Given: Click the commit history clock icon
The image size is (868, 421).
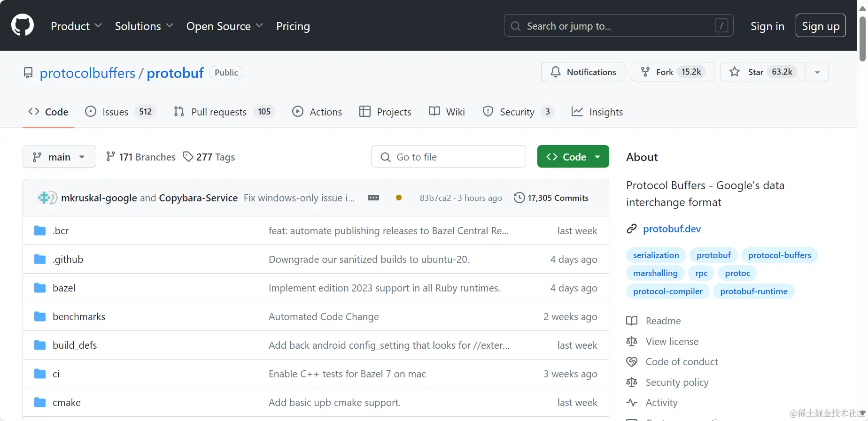Looking at the screenshot, I should [x=519, y=198].
